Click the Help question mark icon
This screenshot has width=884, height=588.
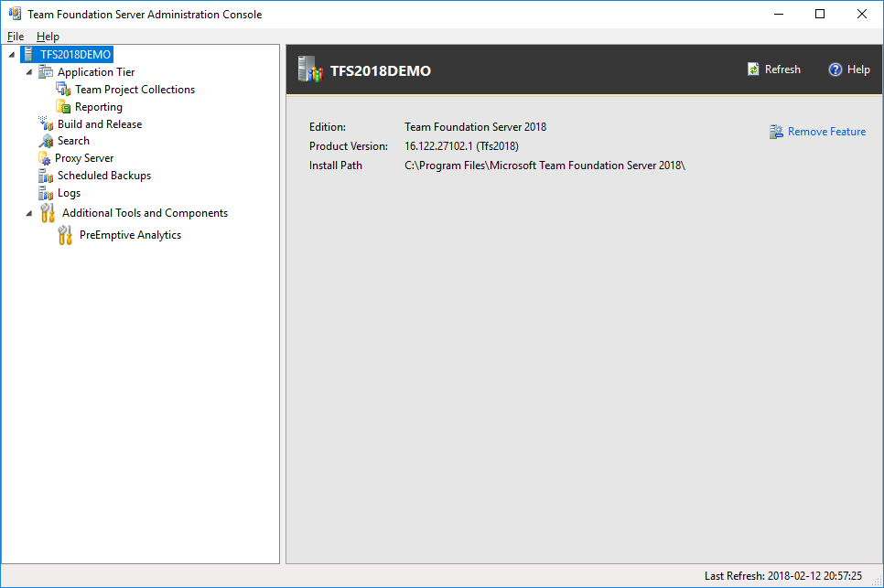click(835, 69)
